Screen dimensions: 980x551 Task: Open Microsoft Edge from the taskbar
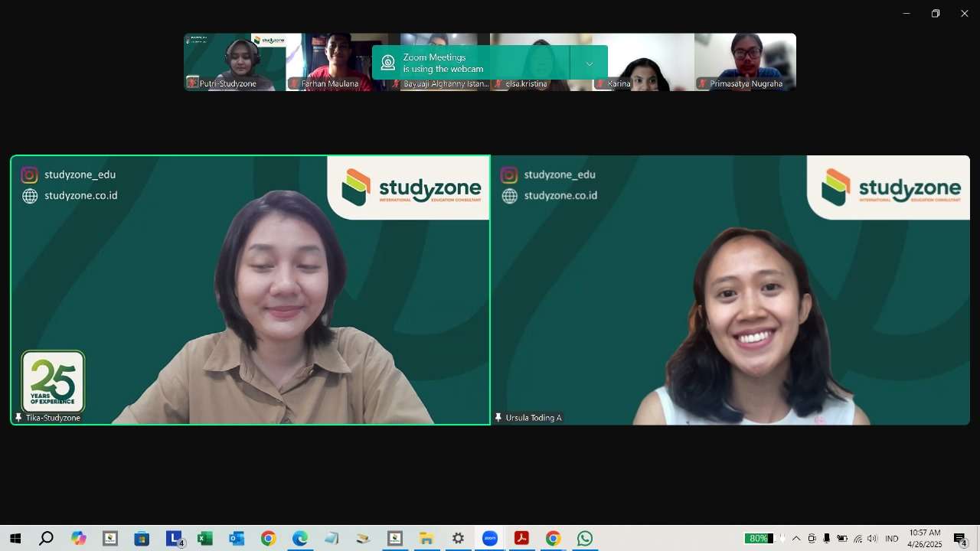pyautogui.click(x=299, y=539)
